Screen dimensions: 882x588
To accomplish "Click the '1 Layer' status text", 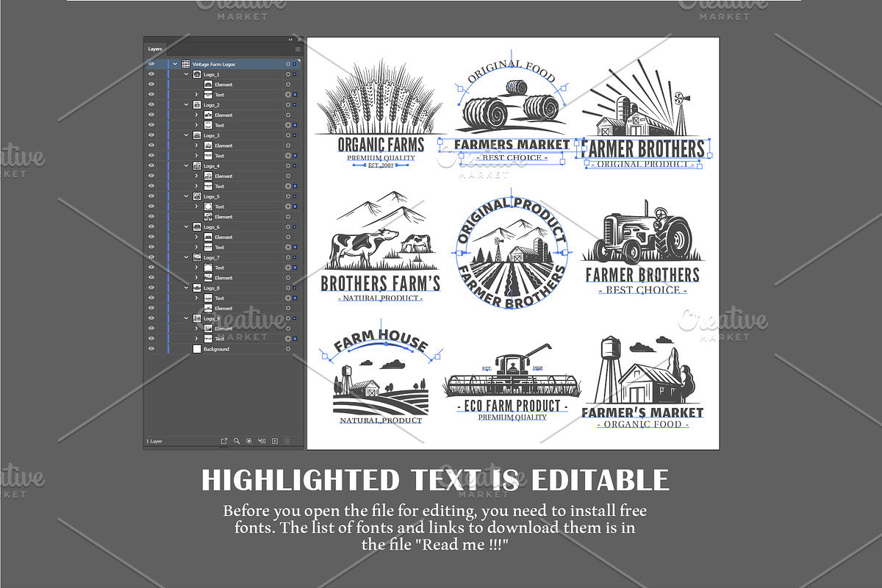I will tap(154, 441).
